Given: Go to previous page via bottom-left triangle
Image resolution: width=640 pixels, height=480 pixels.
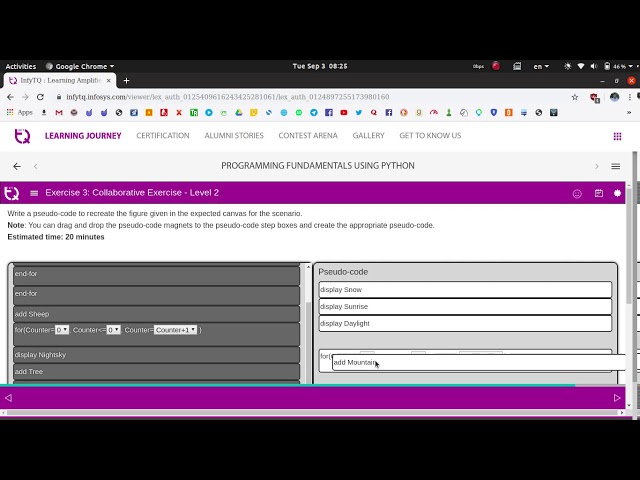Looking at the screenshot, I should pos(9,398).
